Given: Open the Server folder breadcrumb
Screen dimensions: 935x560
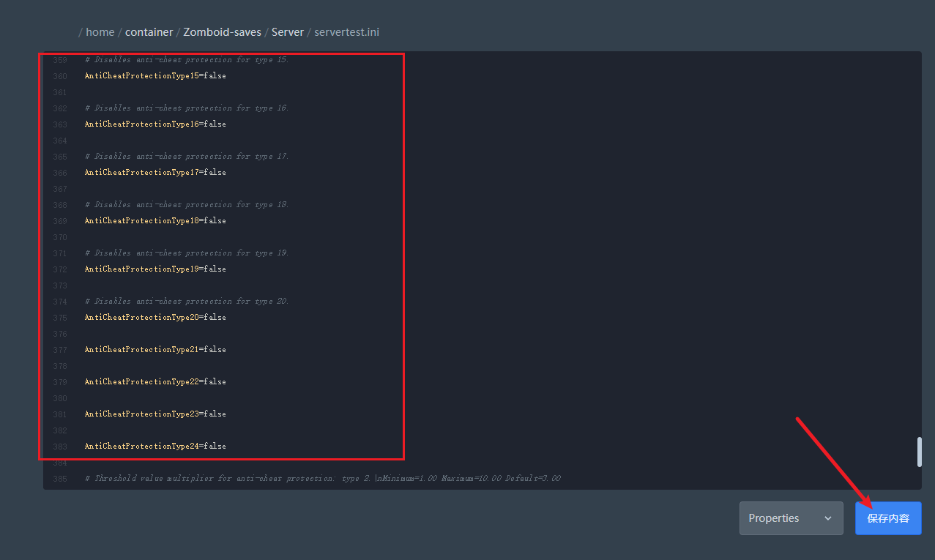Looking at the screenshot, I should (288, 32).
